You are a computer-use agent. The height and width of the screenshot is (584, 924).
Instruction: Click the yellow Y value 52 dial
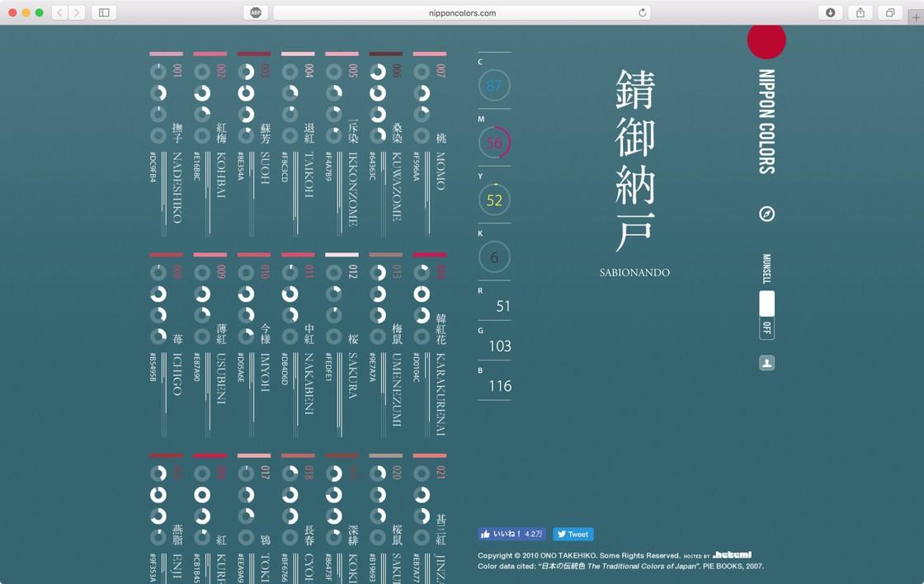(x=494, y=200)
